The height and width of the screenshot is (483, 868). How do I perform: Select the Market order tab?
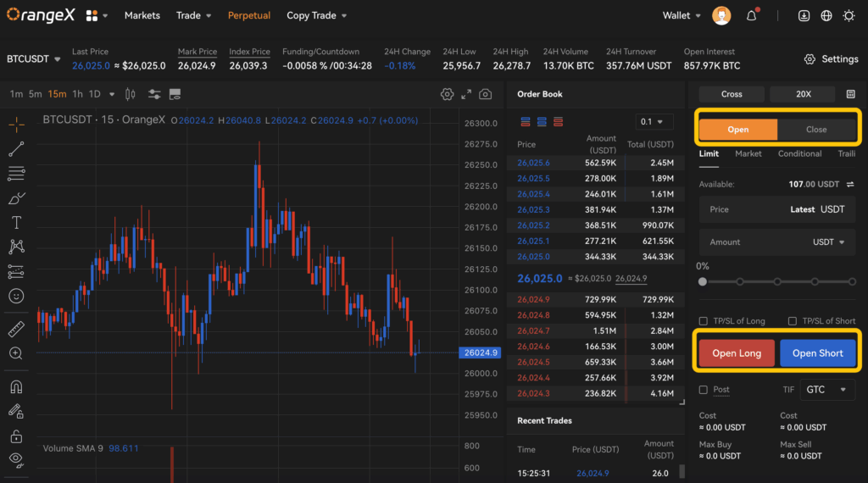[x=748, y=154]
